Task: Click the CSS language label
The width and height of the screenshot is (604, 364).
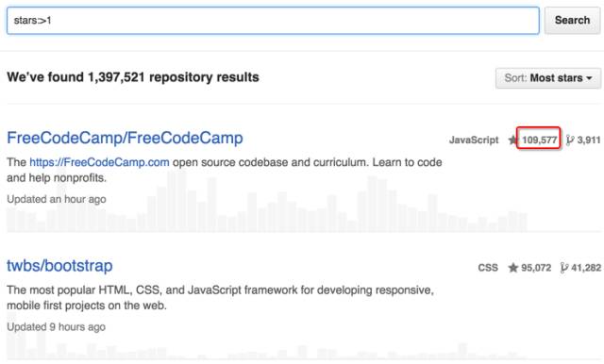Action: click(x=488, y=268)
